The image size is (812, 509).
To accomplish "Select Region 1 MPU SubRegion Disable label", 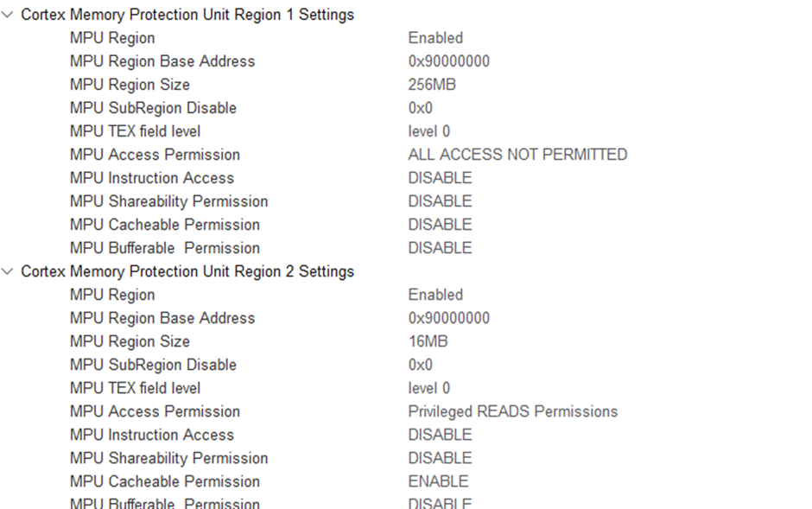I will coord(153,108).
